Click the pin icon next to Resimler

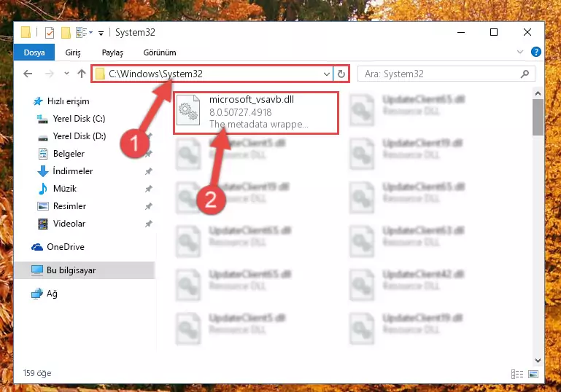pyautogui.click(x=149, y=206)
